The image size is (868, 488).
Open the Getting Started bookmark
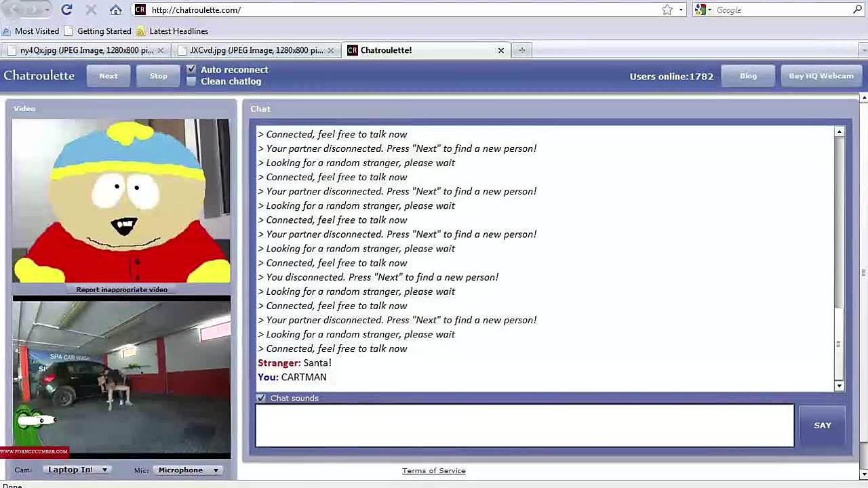tap(98, 31)
